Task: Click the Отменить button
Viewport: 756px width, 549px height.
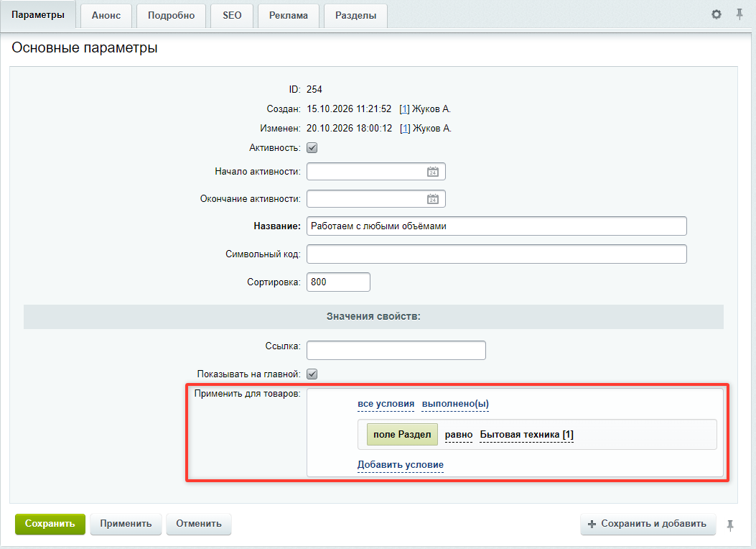Action: tap(199, 524)
